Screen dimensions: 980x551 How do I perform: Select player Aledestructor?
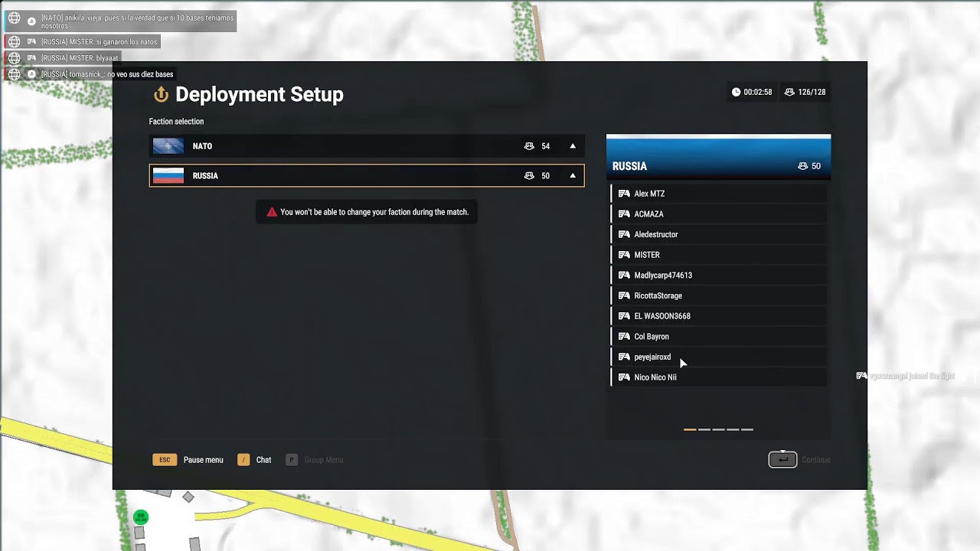[x=718, y=235]
